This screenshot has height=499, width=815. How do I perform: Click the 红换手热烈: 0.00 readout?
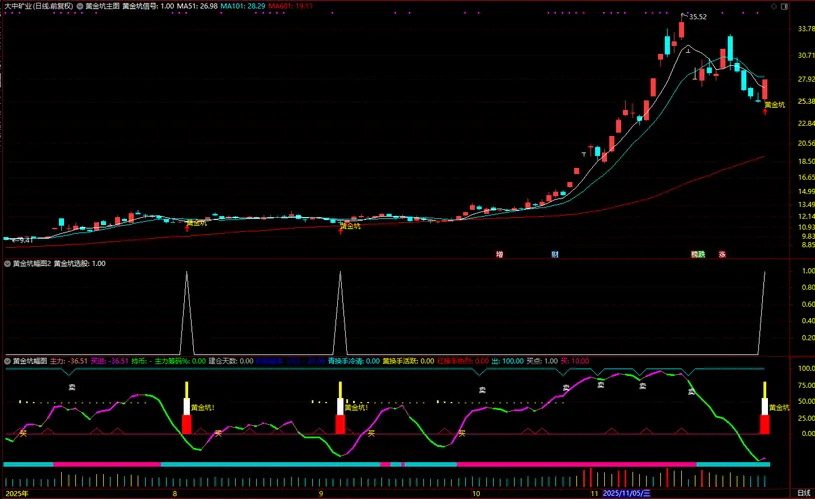(x=463, y=361)
